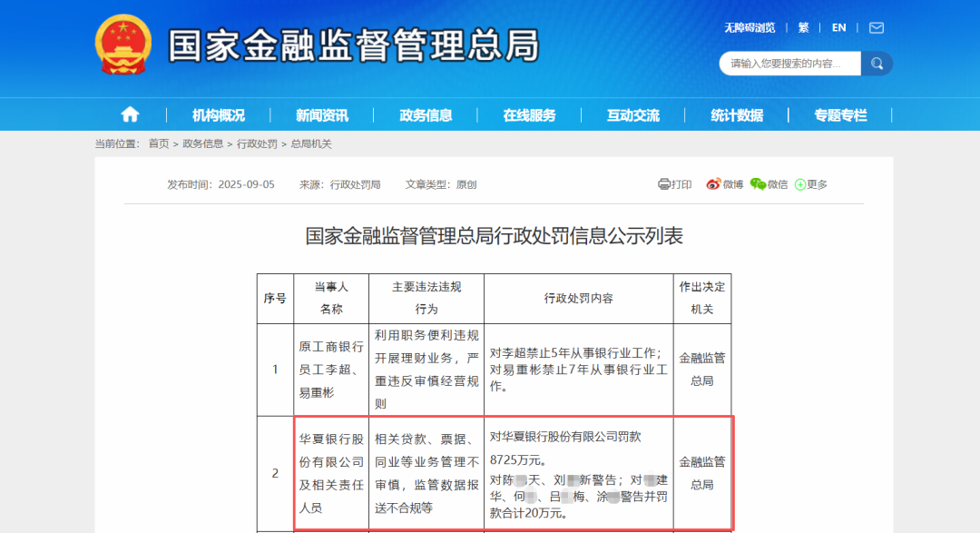Click the 微博 share label
Screen dimensions: 980x533
(733, 184)
